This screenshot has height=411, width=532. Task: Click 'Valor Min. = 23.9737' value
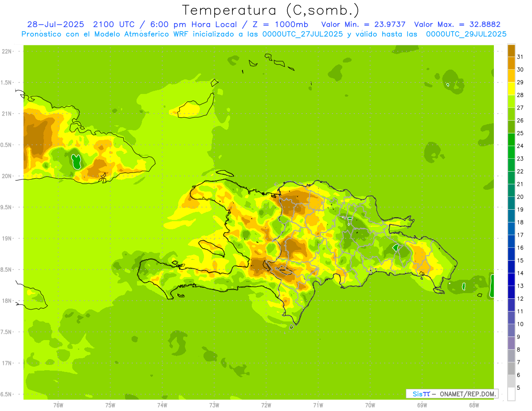pos(363,24)
